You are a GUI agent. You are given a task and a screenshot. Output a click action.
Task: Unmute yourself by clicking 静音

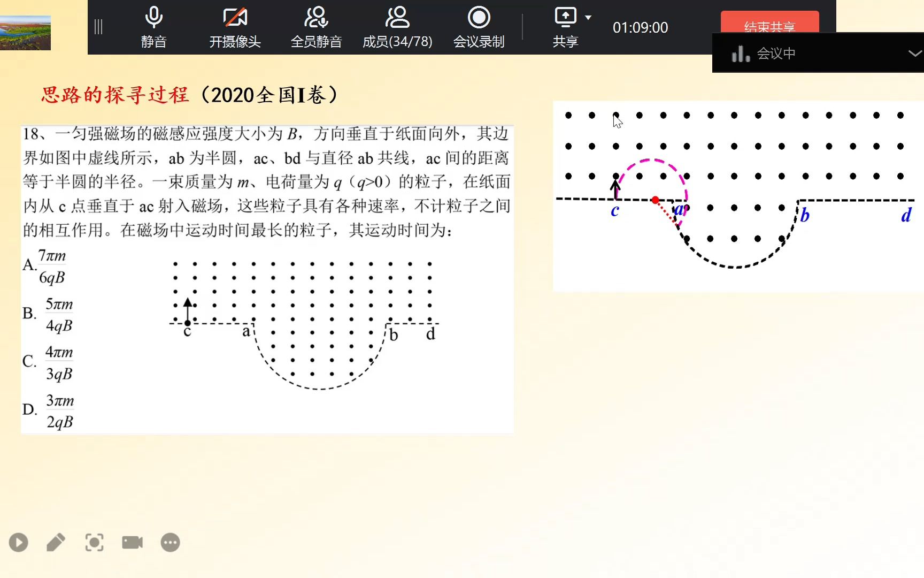pyautogui.click(x=154, y=27)
